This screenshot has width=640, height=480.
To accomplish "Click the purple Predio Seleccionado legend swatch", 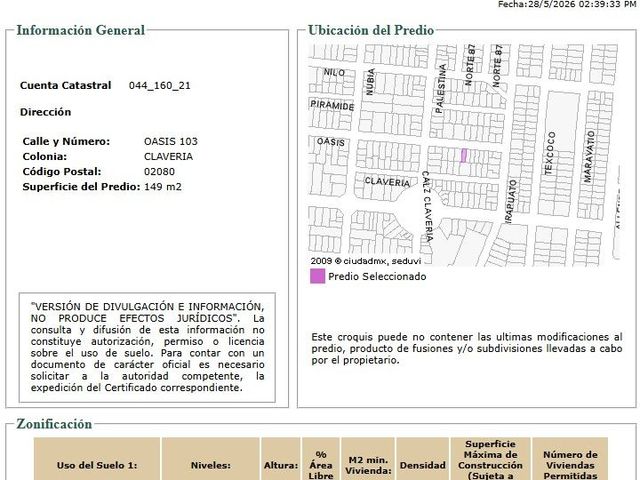I will (x=318, y=276).
